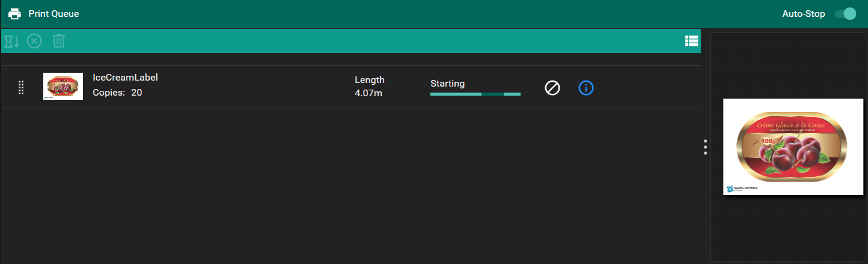Click the Starting status label
Image resolution: width=868 pixels, height=264 pixels.
[447, 84]
